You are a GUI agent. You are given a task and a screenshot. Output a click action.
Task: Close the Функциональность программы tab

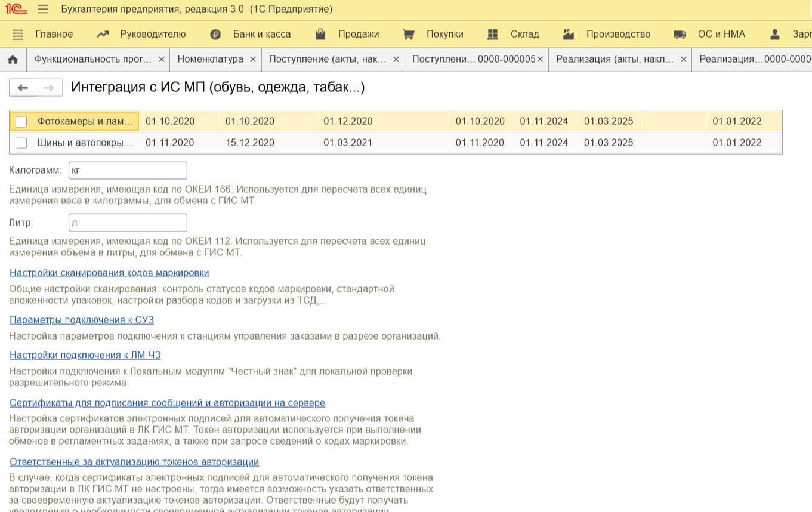pos(161,60)
